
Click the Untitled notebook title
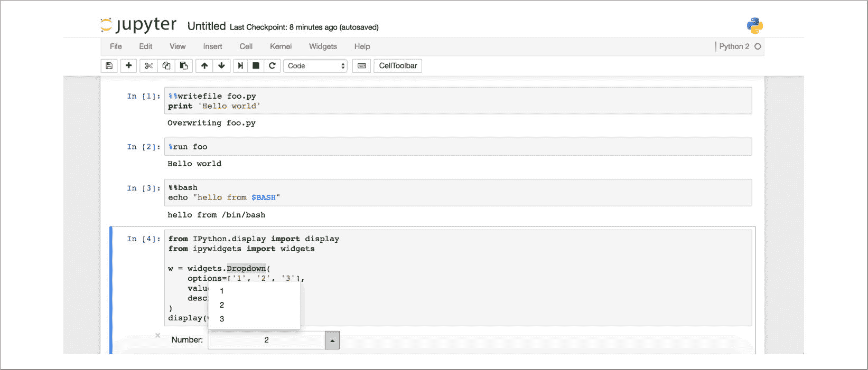coord(206,26)
